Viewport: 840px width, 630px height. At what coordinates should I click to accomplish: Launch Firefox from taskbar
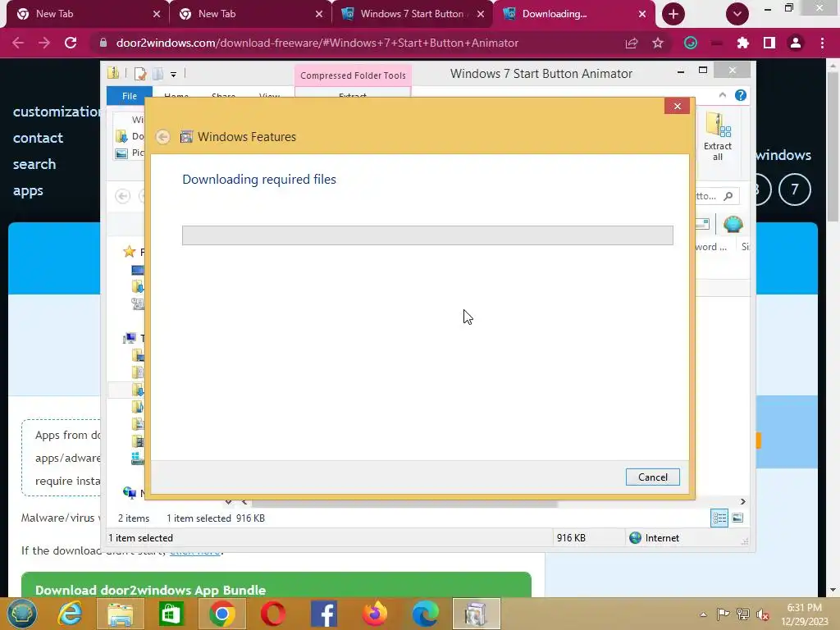pyautogui.click(x=375, y=614)
